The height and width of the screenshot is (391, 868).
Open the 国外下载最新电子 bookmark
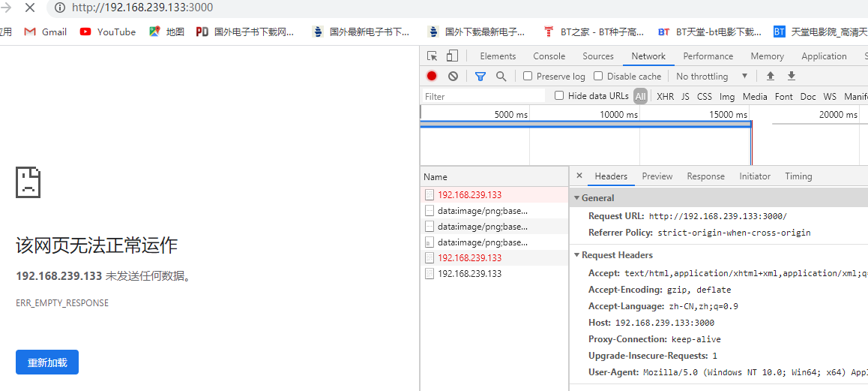click(477, 32)
